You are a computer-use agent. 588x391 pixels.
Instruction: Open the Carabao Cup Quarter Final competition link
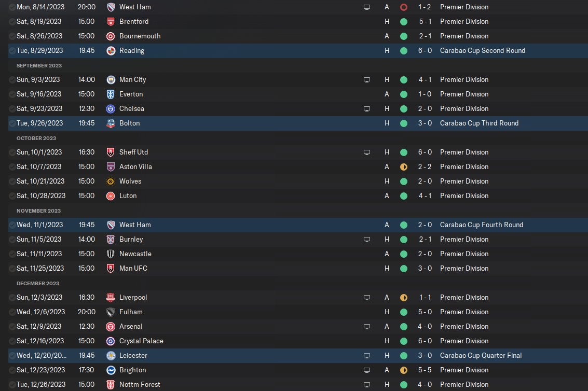tap(481, 355)
